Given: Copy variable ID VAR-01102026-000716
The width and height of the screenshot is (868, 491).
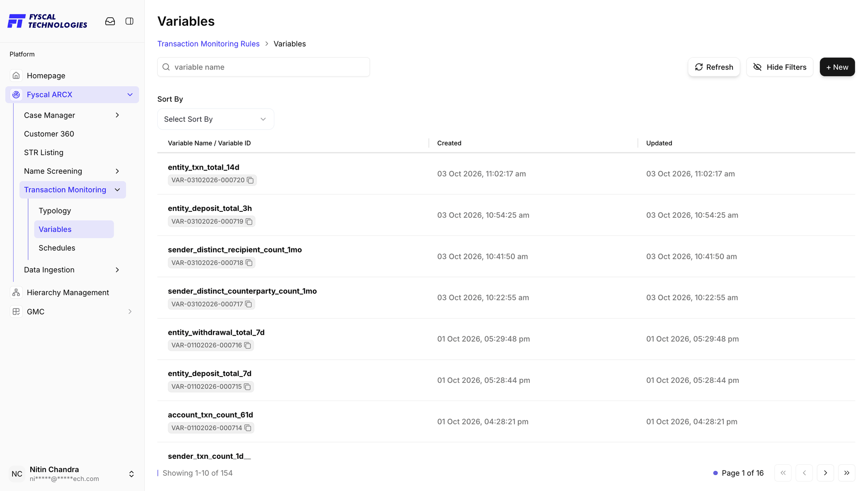Looking at the screenshot, I should [247, 345].
